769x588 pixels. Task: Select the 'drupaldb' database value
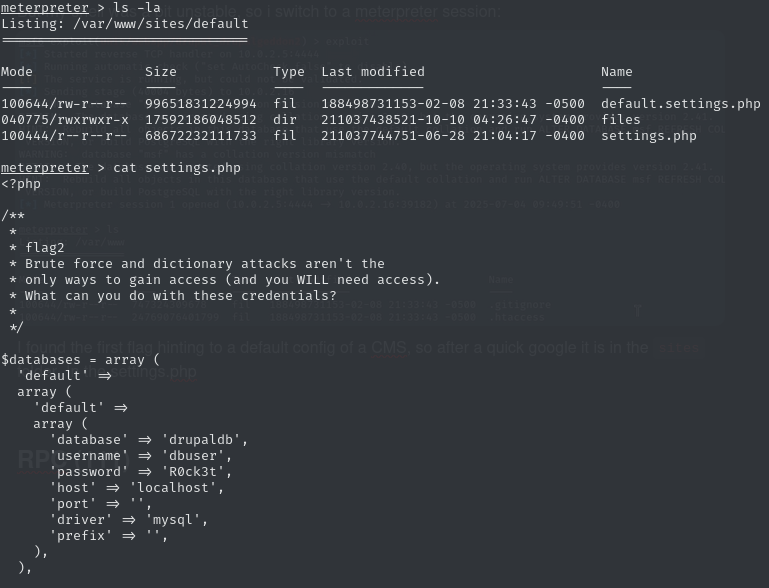(x=205, y=440)
